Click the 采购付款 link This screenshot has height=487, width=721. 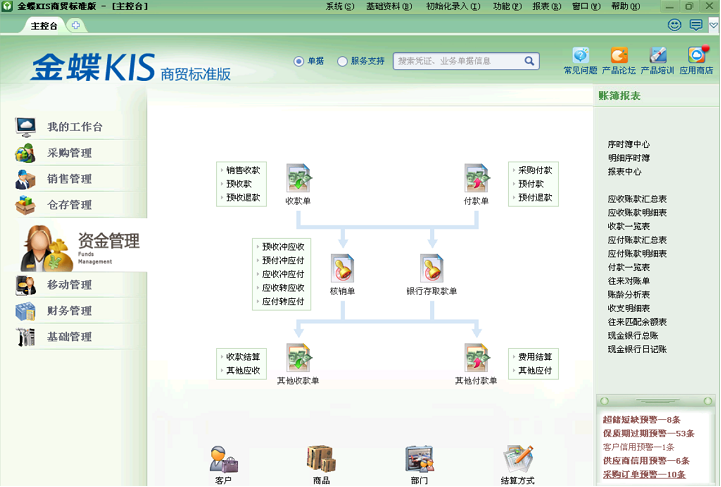[x=535, y=170]
